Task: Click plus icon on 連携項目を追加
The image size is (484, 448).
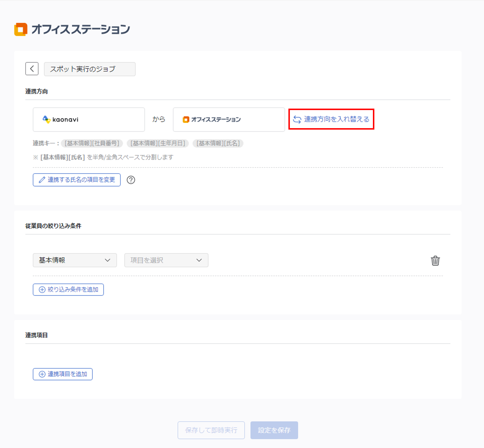Action: [x=42, y=374]
